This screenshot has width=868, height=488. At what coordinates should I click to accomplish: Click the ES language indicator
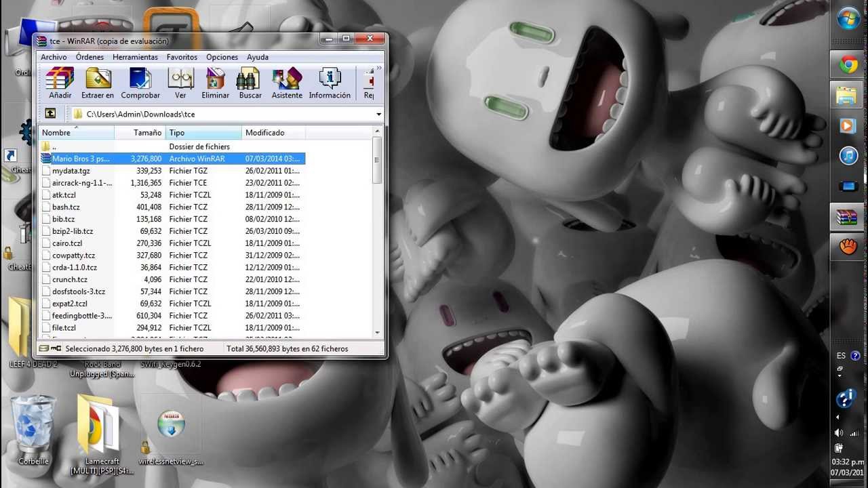[841, 356]
